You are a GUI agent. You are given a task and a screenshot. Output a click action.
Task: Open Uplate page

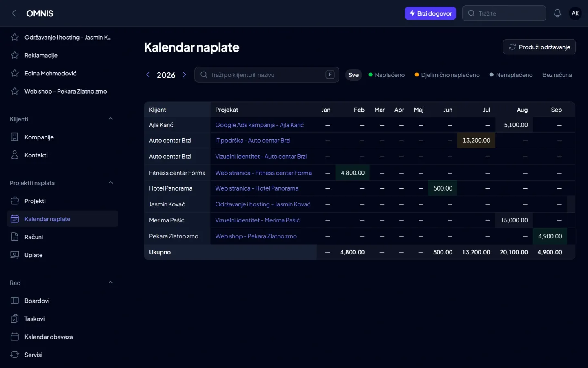[x=62, y=255]
